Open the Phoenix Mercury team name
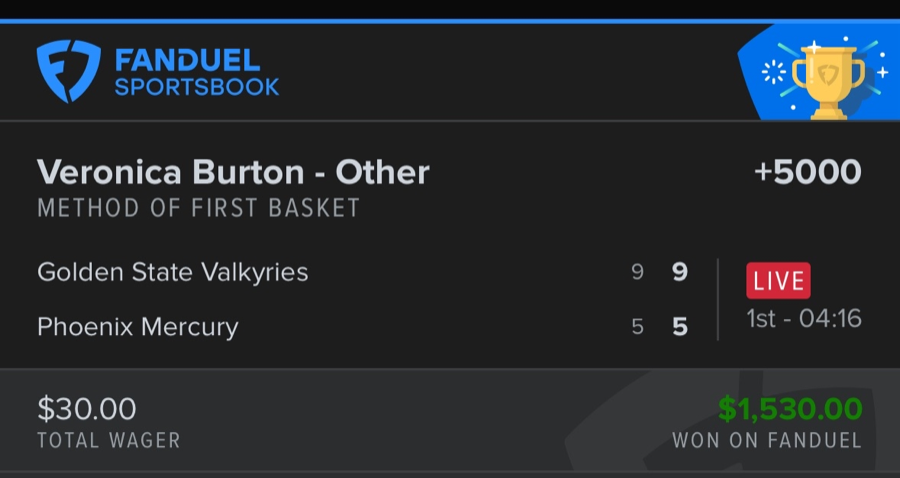Viewport: 900px width, 478px height. 138,327
